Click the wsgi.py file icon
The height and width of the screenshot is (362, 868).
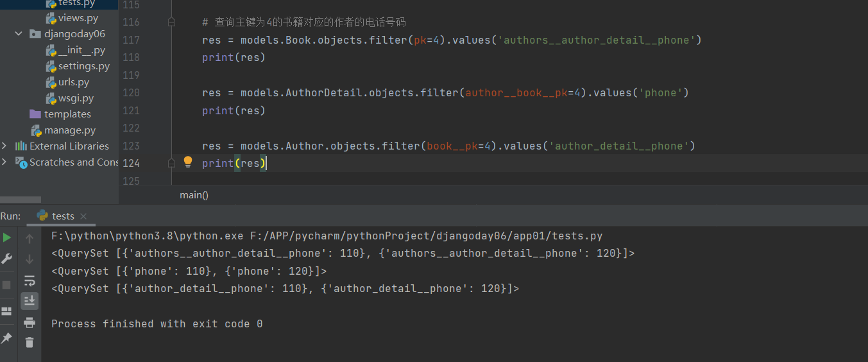(x=51, y=98)
